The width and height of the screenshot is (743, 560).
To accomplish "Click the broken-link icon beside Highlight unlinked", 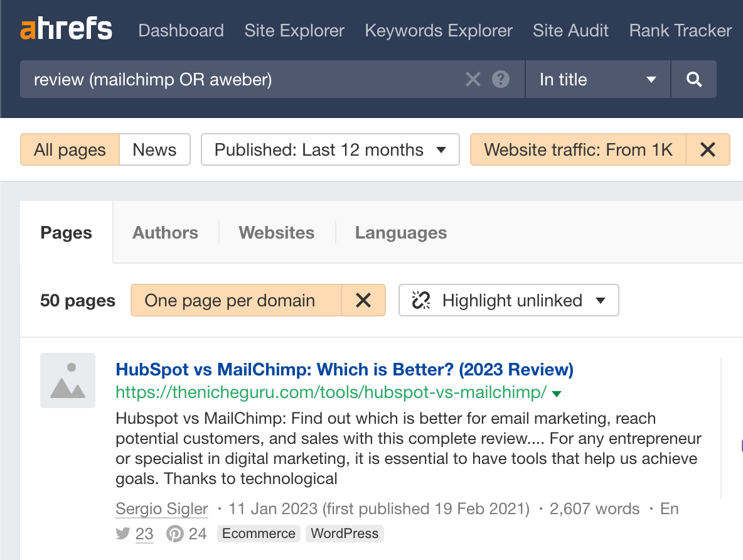I will click(x=421, y=300).
